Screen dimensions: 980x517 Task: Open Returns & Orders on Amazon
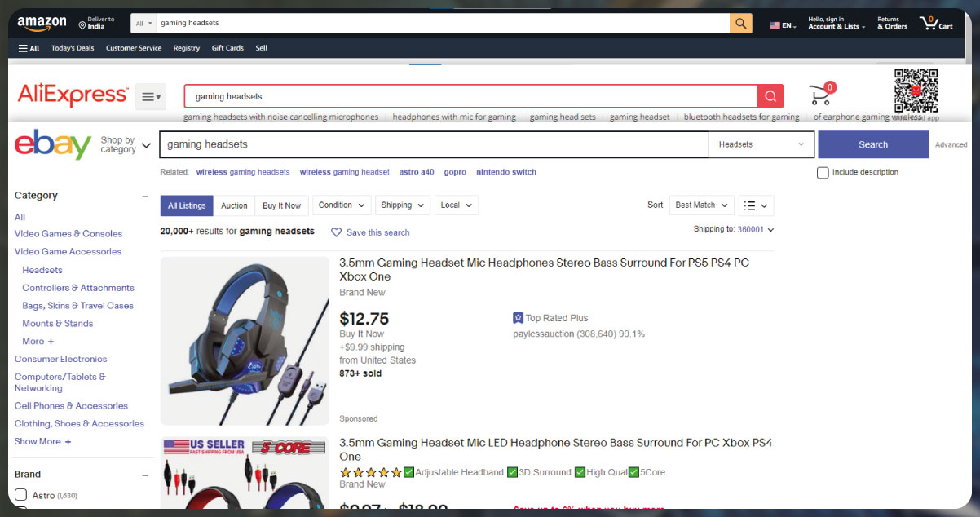click(892, 23)
